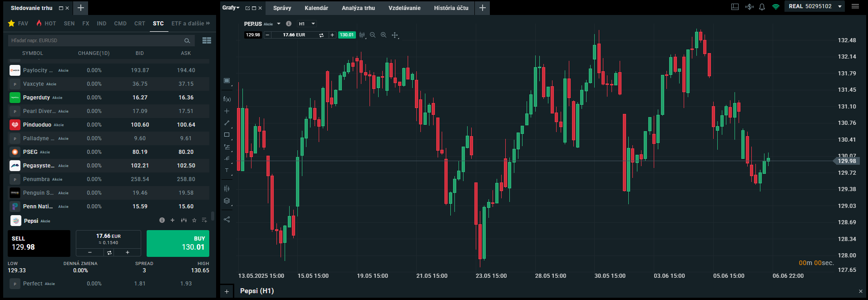The width and height of the screenshot is (868, 300).
Task: Open the H1 timeframe dropdown
Action: 306,24
